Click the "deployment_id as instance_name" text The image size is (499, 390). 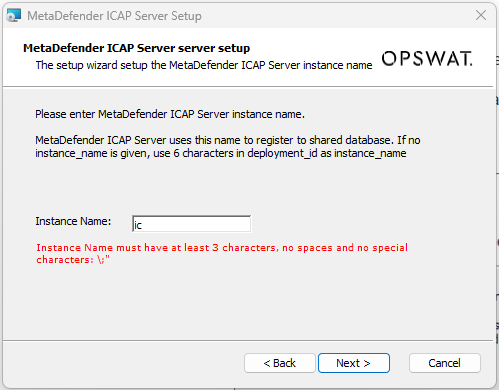pyautogui.click(x=327, y=153)
